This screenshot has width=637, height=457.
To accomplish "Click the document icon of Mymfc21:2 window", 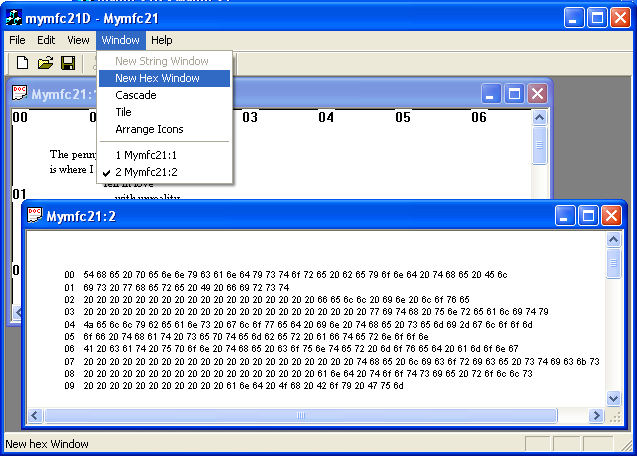I will coord(34,215).
